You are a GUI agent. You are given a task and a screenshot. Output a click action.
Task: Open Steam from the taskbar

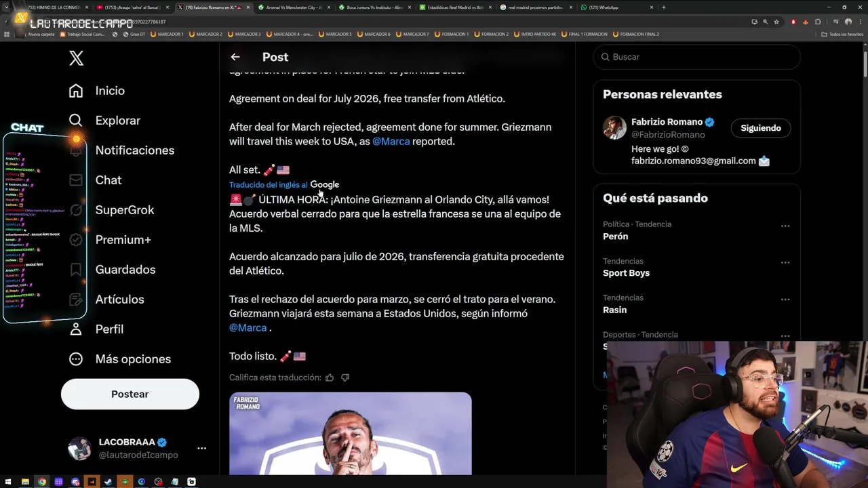click(x=108, y=482)
